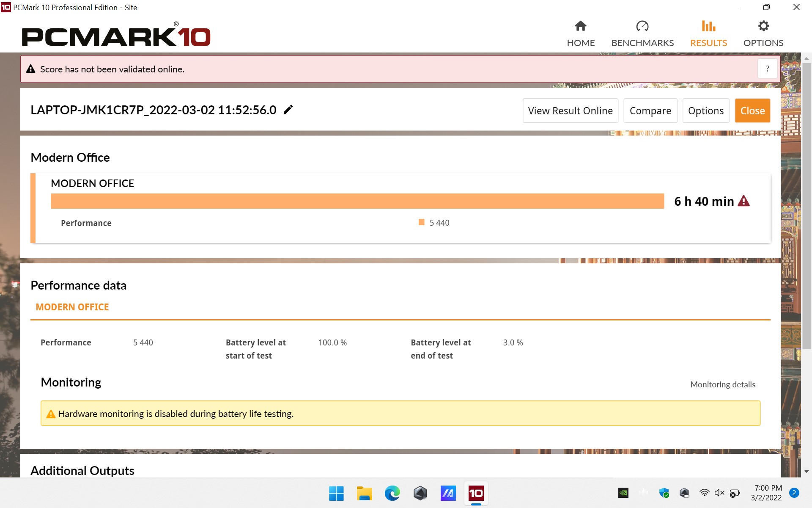Click the battery status tray icon
This screenshot has height=508, width=812.
(x=735, y=493)
